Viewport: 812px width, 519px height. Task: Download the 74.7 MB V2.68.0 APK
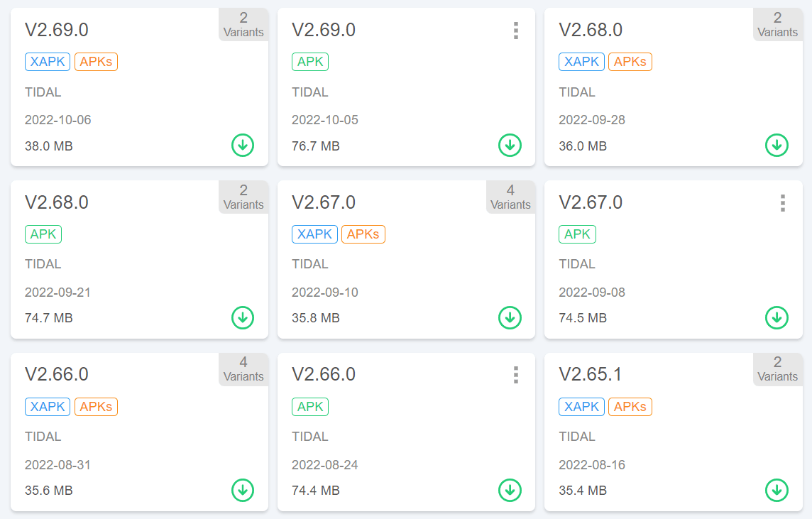click(243, 317)
